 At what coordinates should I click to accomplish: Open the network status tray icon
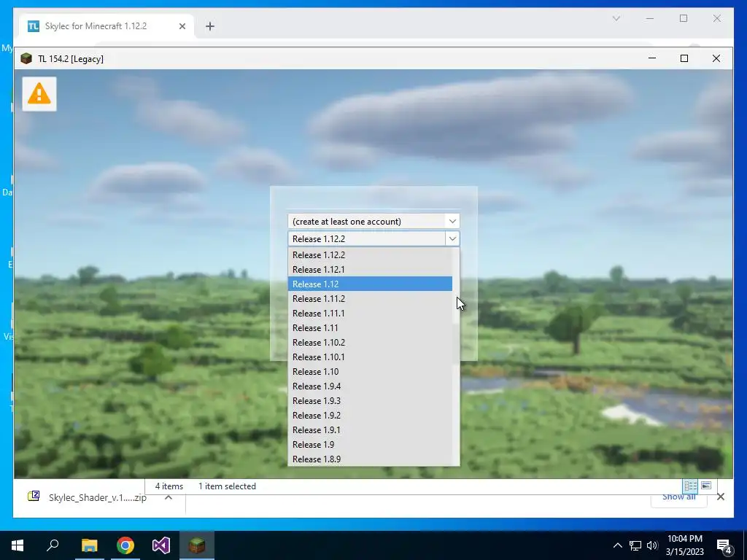(635, 545)
